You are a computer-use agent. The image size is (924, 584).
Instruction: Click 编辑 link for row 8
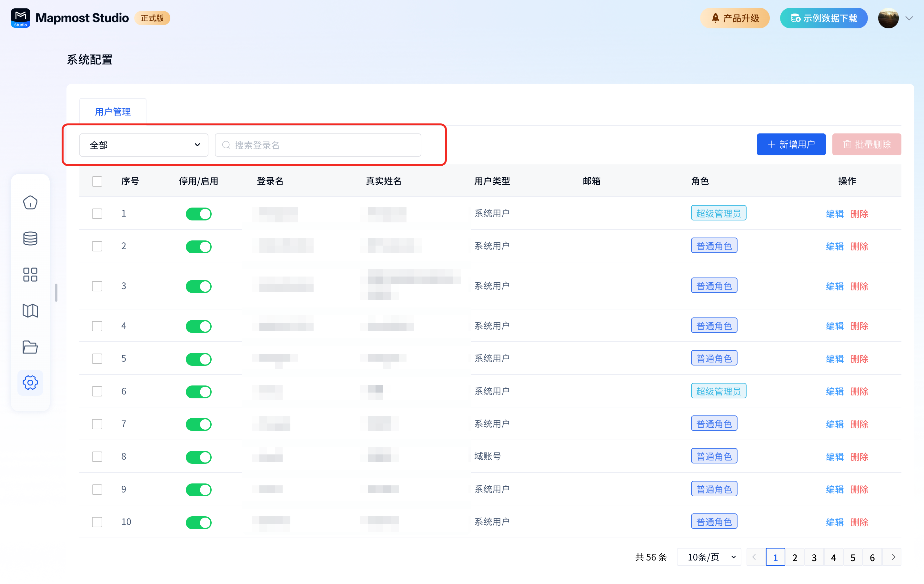point(834,457)
